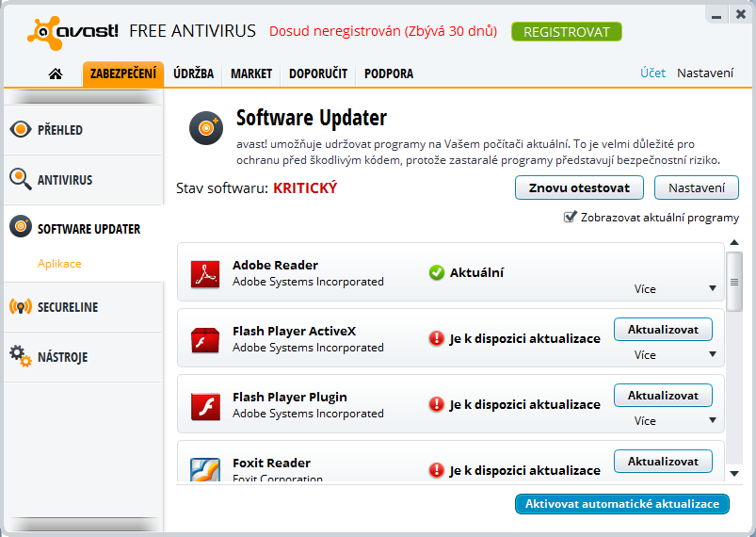Screen dimensions: 756x537
Task: Select Software Updater label in sidebar
Action: [x=88, y=229]
